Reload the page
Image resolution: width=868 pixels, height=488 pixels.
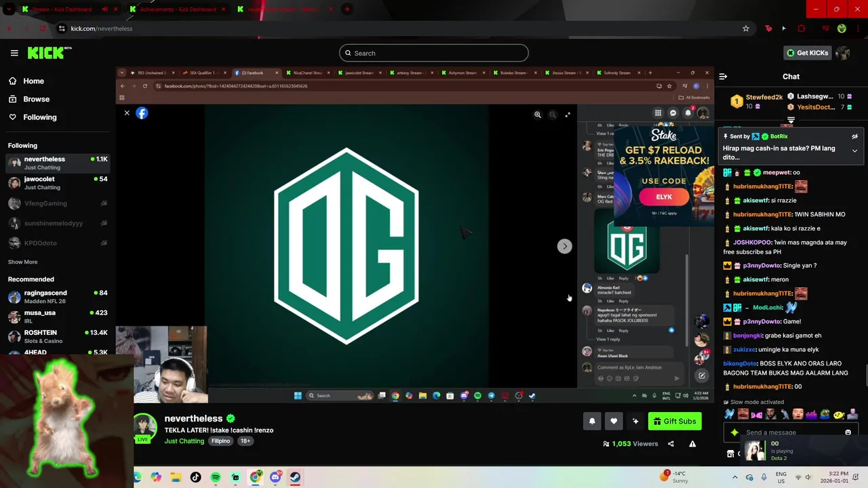click(x=43, y=28)
